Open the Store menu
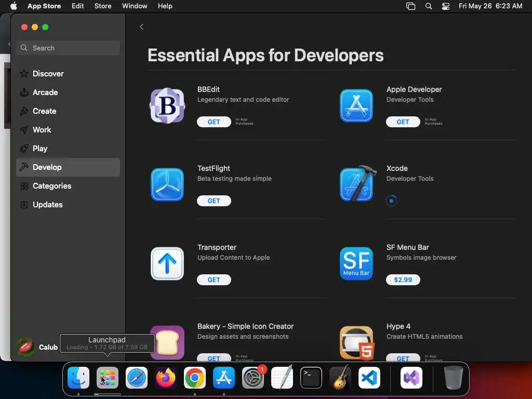 pyautogui.click(x=103, y=6)
